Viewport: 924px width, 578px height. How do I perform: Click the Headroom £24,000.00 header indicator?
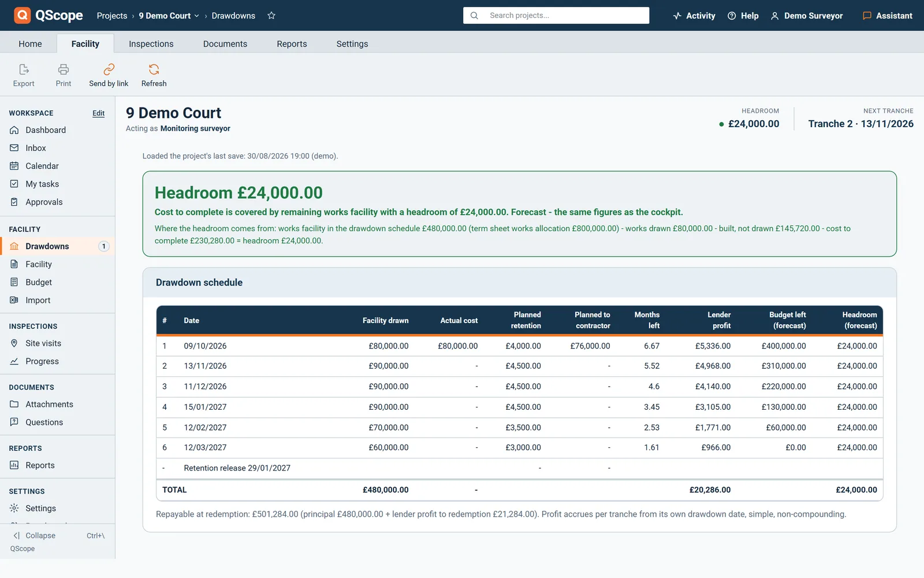tap(749, 118)
